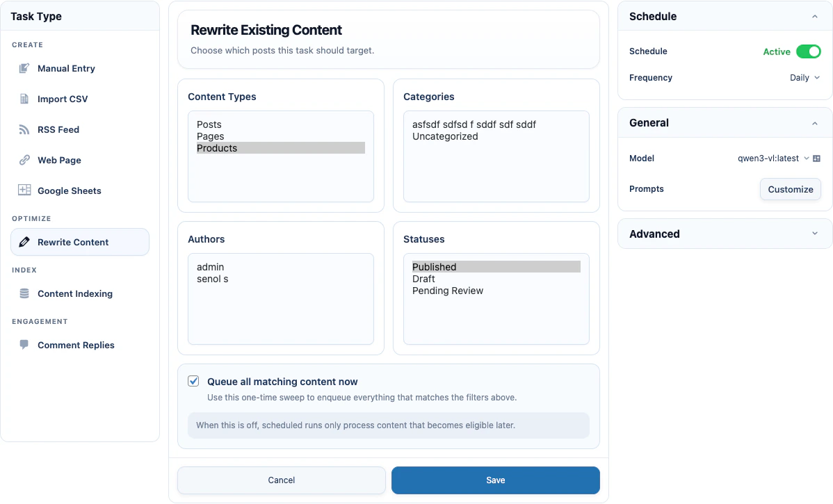Screen dimensions: 833x504
Task: Collapse the General panel
Action: pyautogui.click(x=814, y=123)
